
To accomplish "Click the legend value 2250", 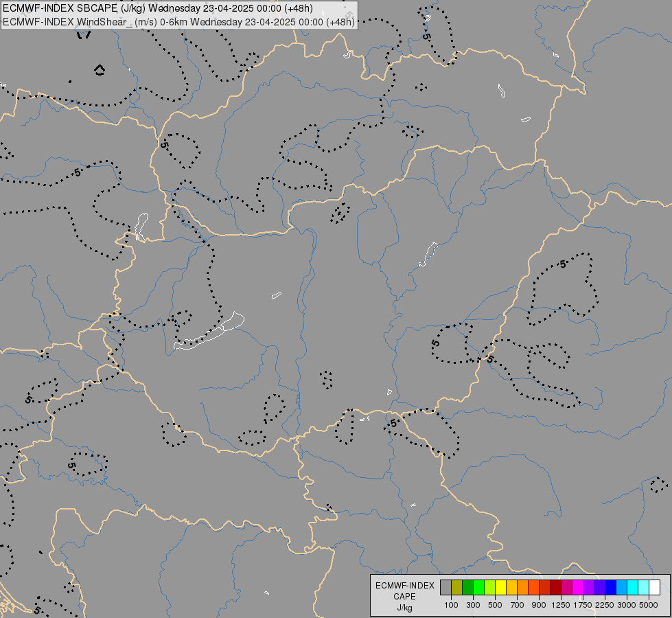I will pos(605,605).
